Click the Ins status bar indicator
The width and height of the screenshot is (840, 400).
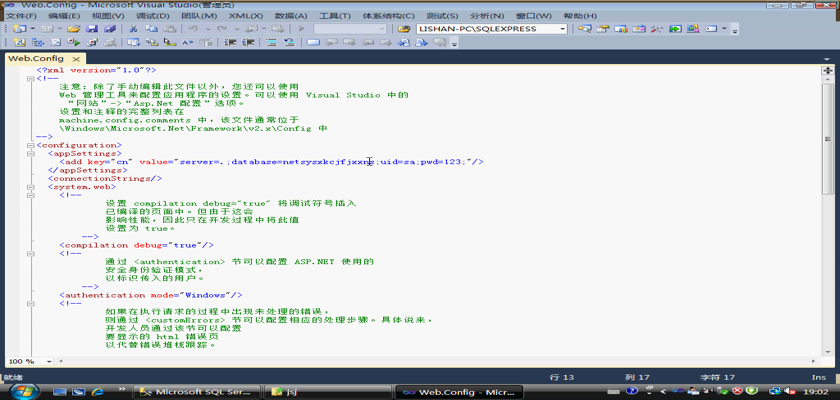819,378
